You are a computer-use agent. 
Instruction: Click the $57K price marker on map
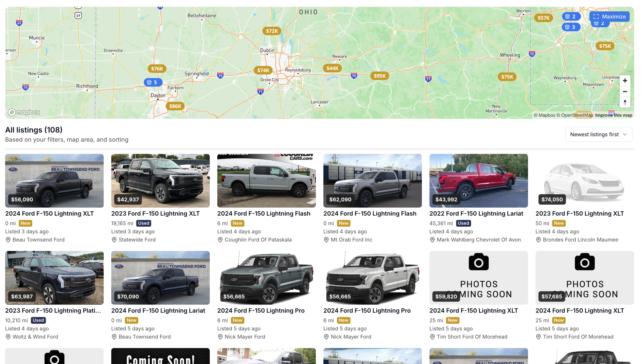(x=543, y=18)
